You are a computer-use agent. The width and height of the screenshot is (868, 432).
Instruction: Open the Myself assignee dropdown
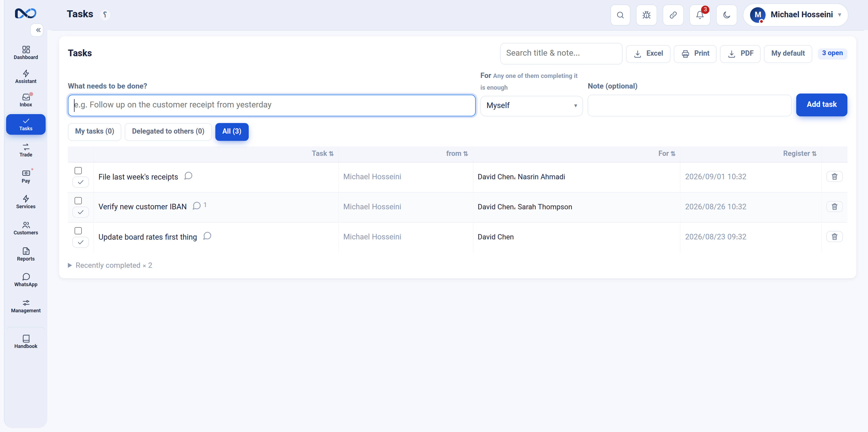(x=531, y=105)
